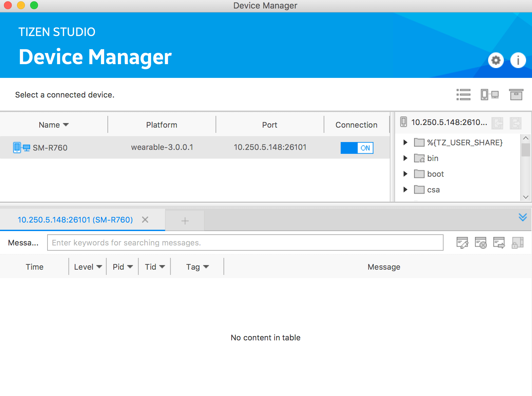Screen dimensions: 532x396
Task: Collapse log panel with double chevron
Action: (523, 217)
